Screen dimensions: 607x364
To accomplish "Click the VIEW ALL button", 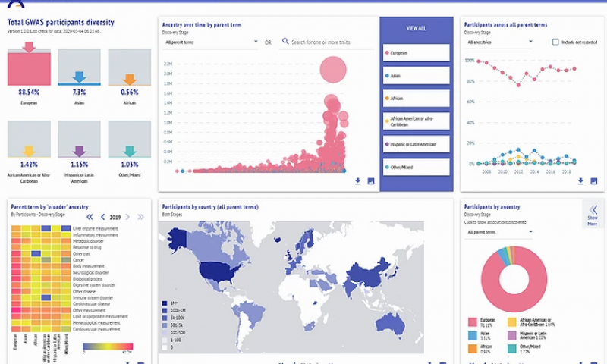I will coord(416,28).
